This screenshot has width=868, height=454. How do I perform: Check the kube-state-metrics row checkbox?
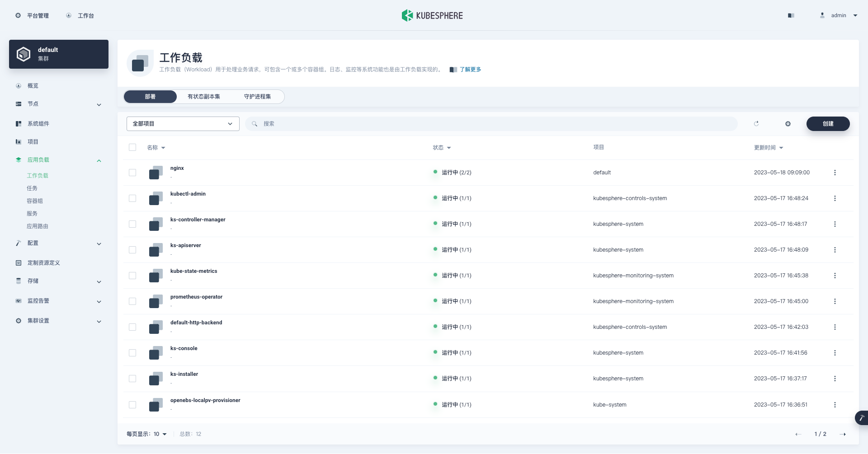pyautogui.click(x=132, y=276)
